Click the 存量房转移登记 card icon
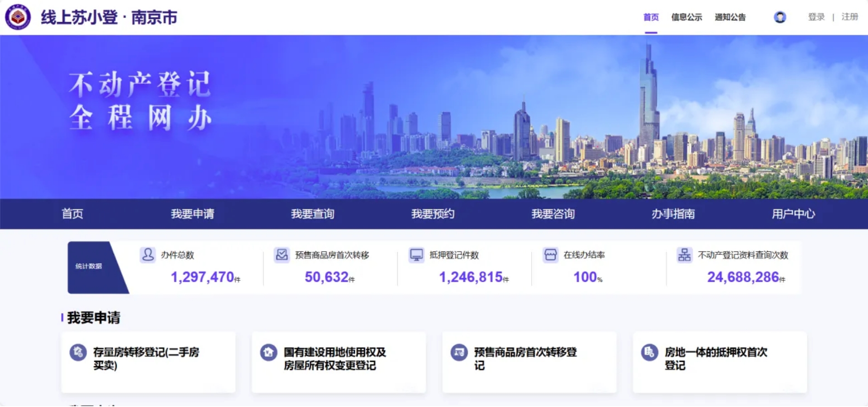The height and width of the screenshot is (407, 868). pyautogui.click(x=78, y=352)
